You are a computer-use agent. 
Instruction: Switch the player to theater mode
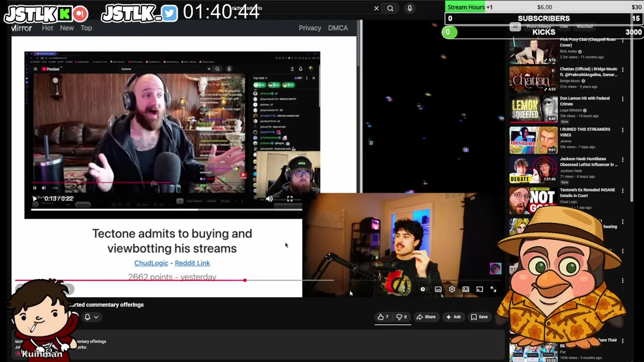tap(466, 290)
